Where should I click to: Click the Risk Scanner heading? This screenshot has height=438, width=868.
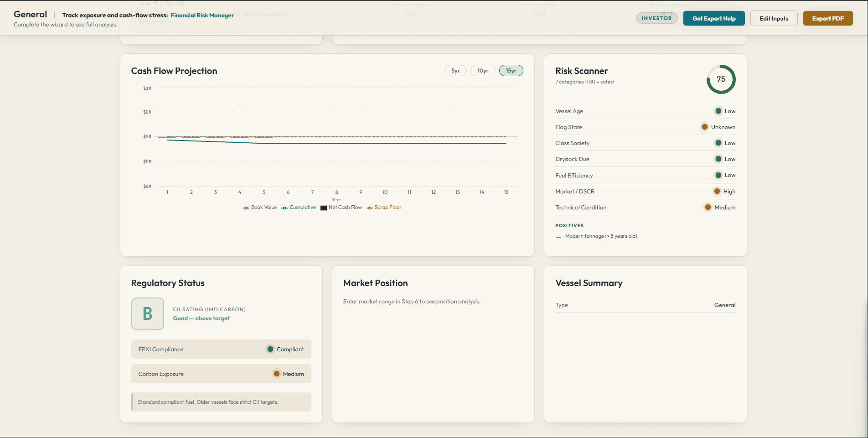tap(581, 71)
